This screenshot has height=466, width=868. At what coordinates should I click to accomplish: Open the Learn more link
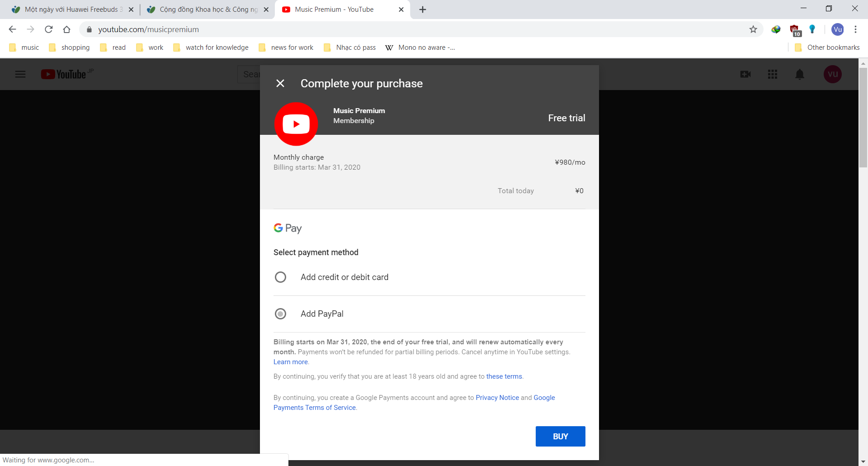pyautogui.click(x=290, y=361)
